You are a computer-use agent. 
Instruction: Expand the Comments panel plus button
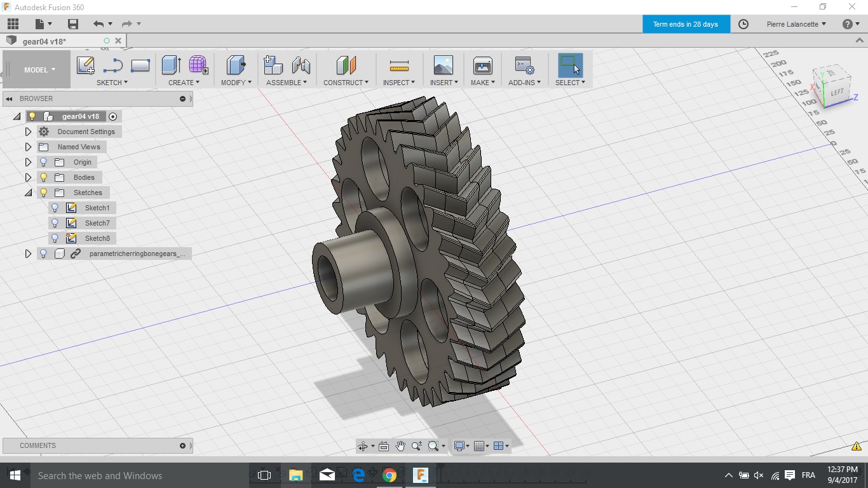183,445
